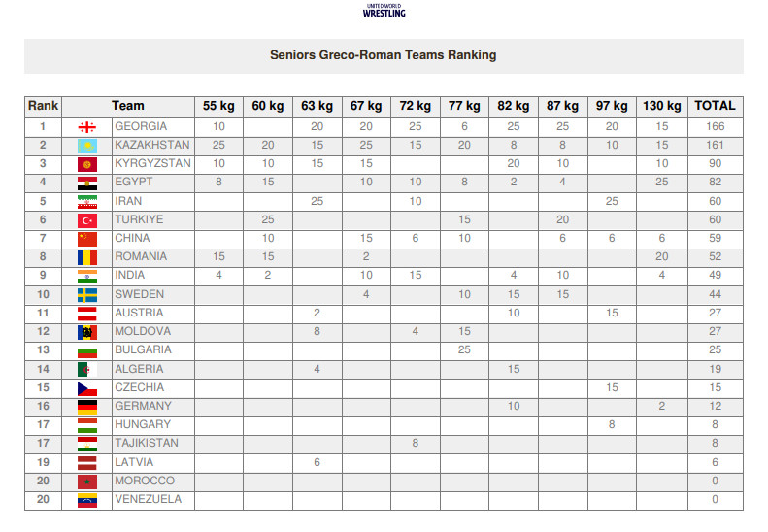
Task: Click the EGYPT team name
Action: point(133,183)
